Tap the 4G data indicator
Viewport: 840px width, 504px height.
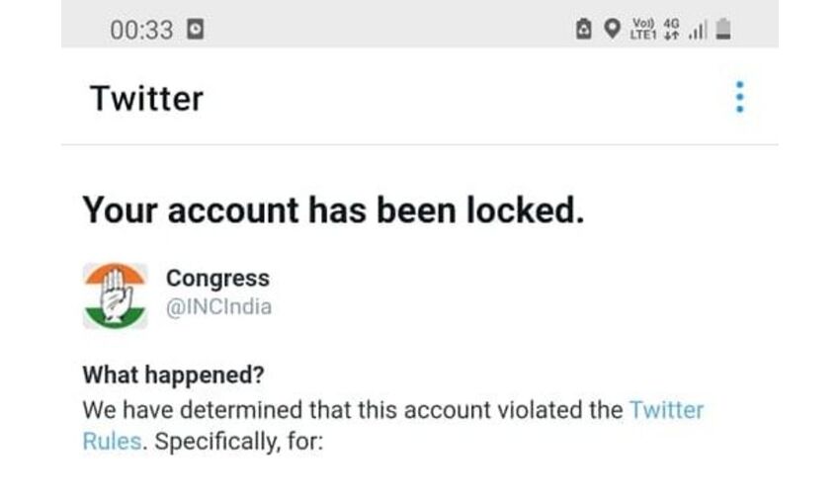pyautogui.click(x=672, y=30)
